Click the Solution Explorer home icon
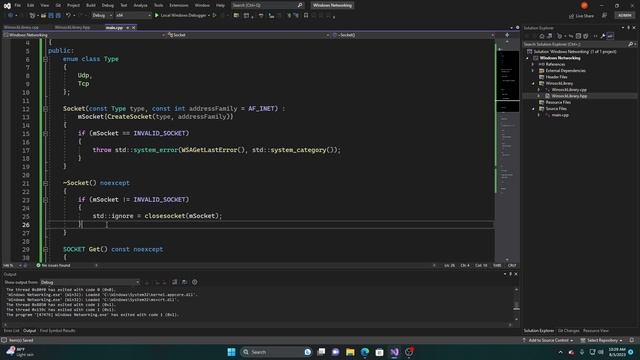This screenshot has height=360, width=640. coord(542,36)
